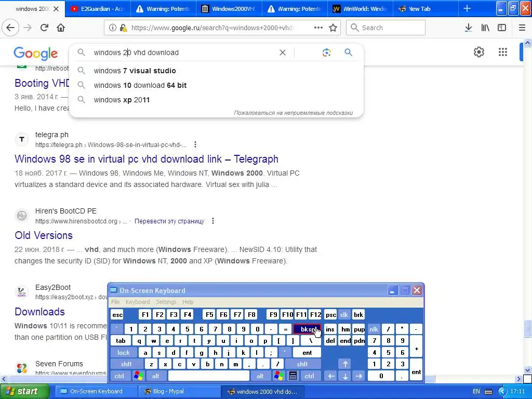Click the esc key on On-Screen Keyboard

click(117, 314)
